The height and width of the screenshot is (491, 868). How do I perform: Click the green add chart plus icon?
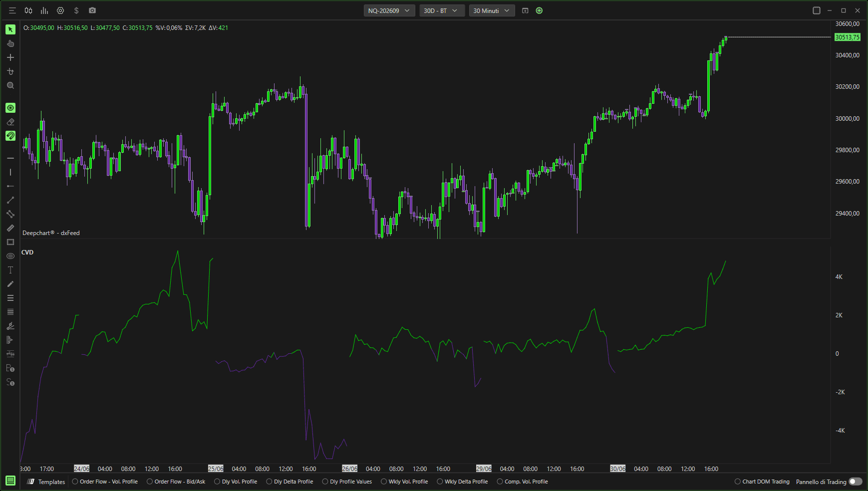click(539, 10)
